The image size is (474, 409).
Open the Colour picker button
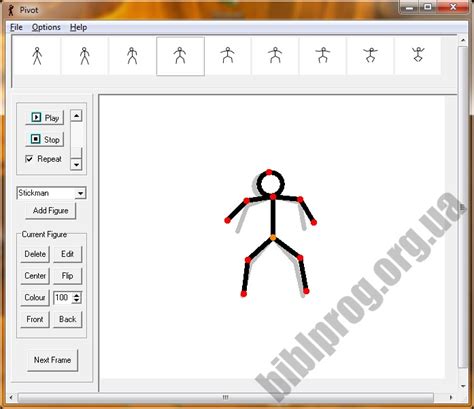(35, 297)
